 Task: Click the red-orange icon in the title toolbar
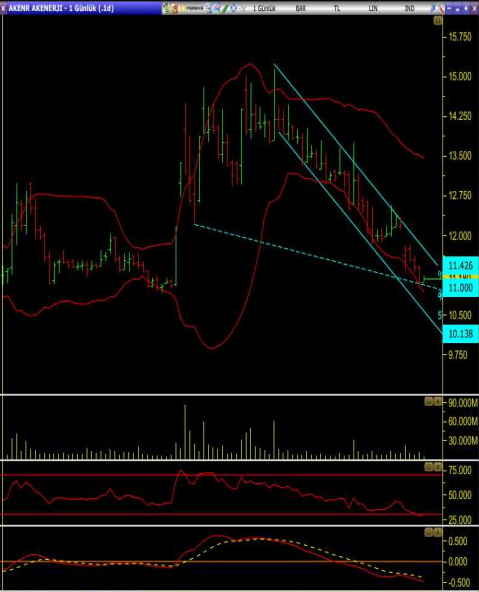tap(174, 8)
